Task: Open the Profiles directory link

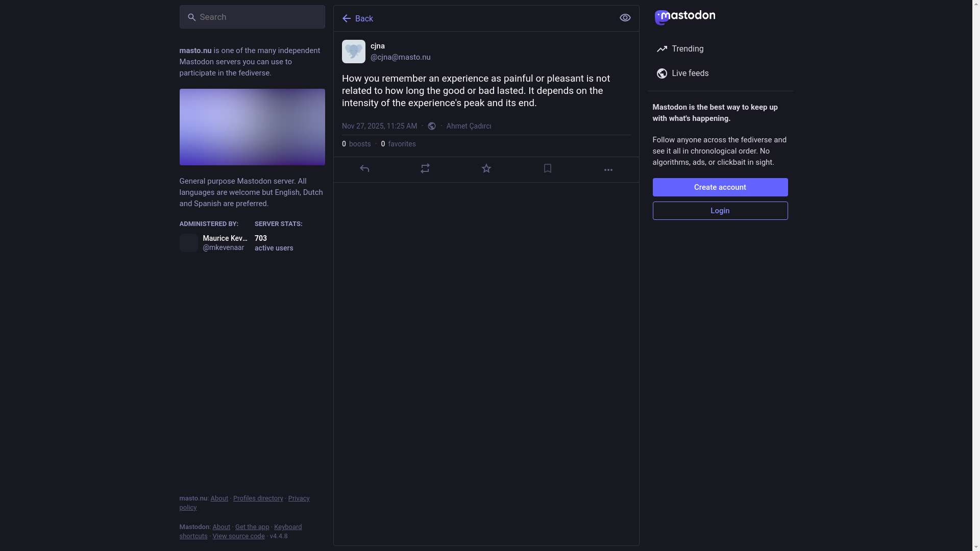Action: pyautogui.click(x=258, y=498)
